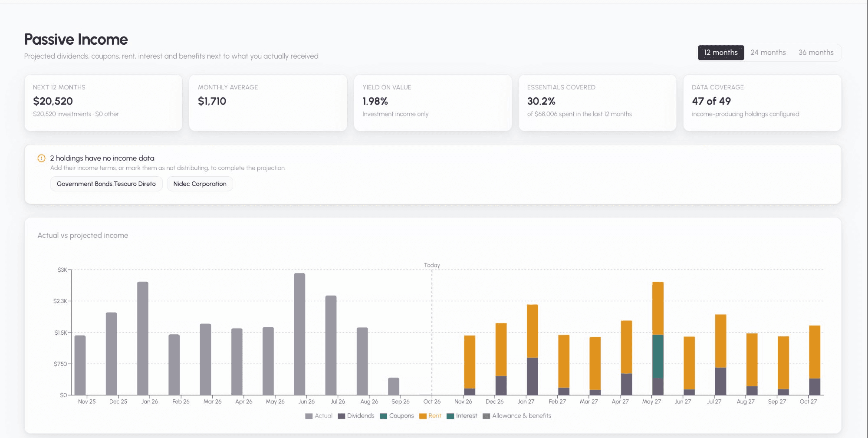Viewport: 868px width, 438px height.
Task: Select the Data Coverage 47 of 49 card
Action: 762,103
